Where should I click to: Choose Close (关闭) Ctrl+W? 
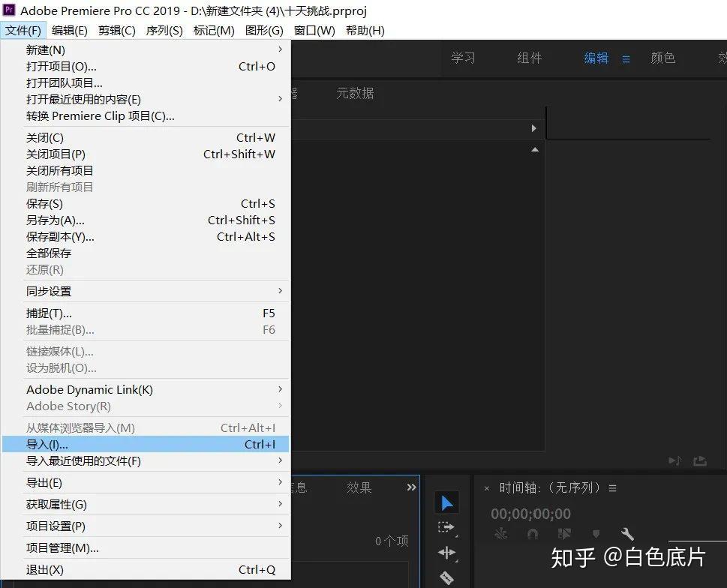click(x=146, y=137)
